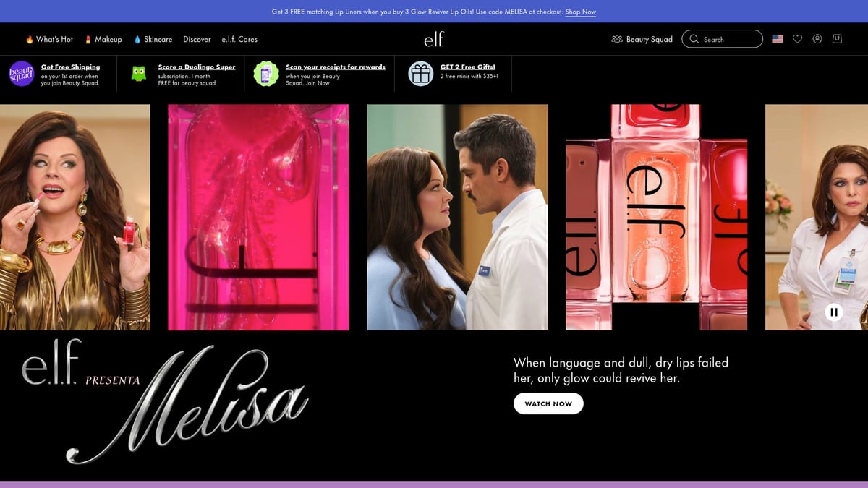Click the Watch Now button
868x488 pixels.
pos(548,403)
